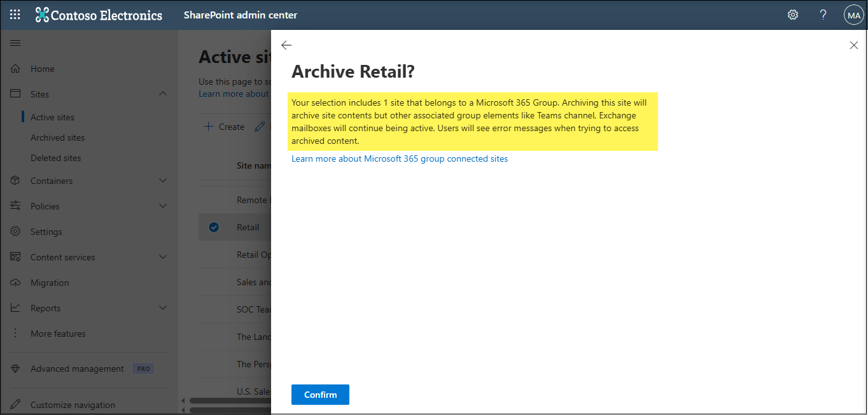Collapse the left navigation with the hamburger icon

pyautogui.click(x=15, y=43)
